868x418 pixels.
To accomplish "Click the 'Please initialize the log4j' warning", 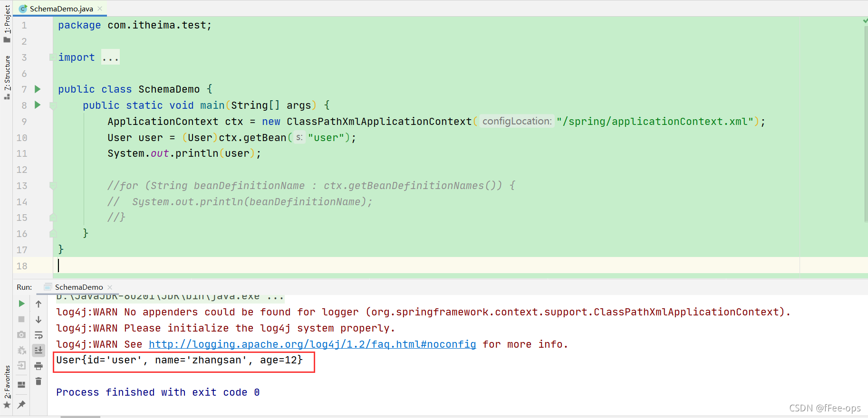I will click(x=226, y=328).
